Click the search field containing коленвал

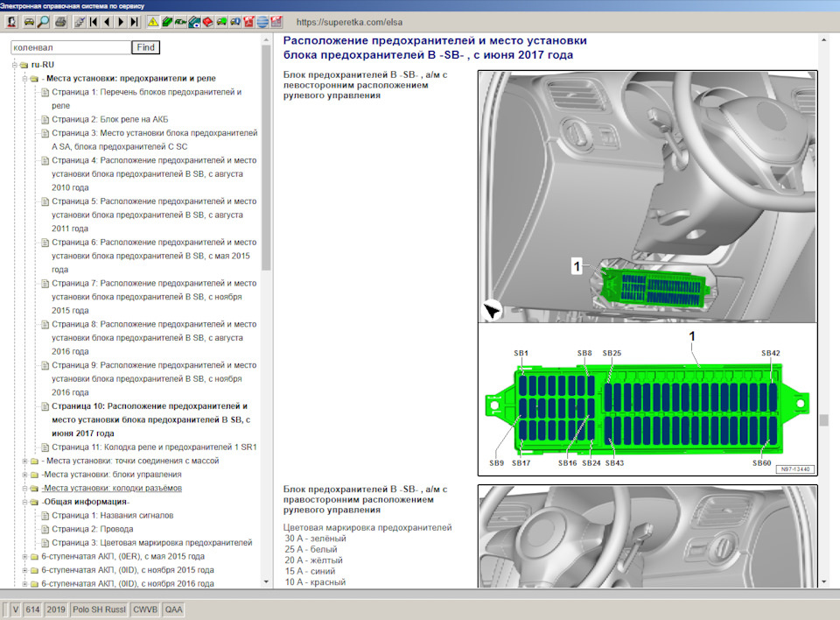[x=71, y=47]
